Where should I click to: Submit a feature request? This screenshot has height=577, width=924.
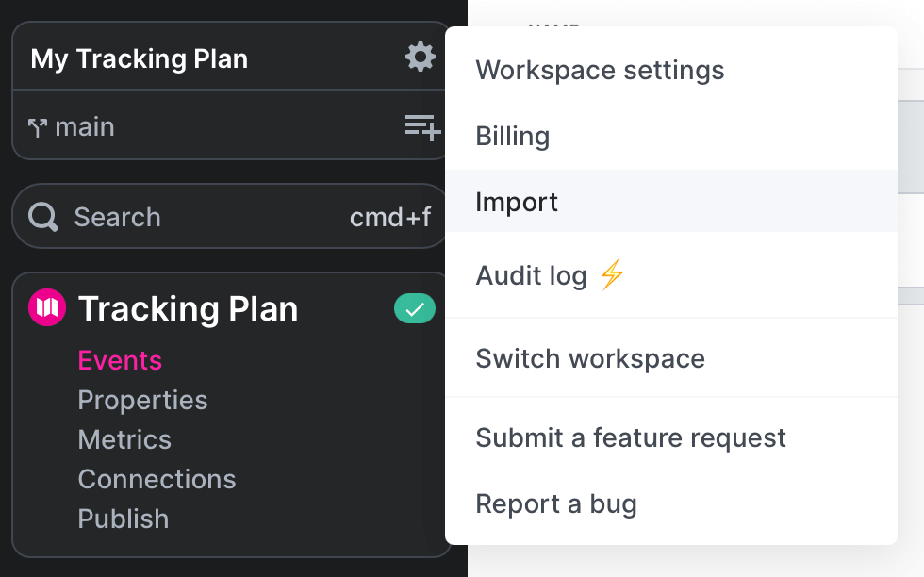[631, 437]
